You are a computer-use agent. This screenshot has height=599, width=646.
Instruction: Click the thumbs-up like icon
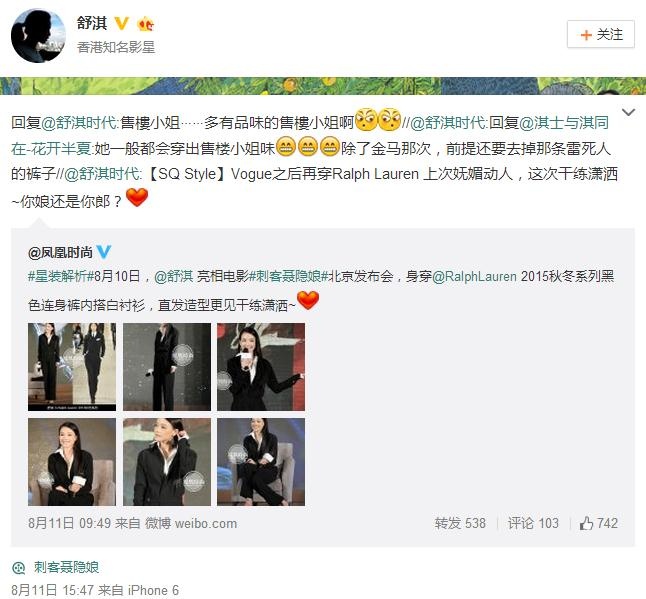coord(586,523)
